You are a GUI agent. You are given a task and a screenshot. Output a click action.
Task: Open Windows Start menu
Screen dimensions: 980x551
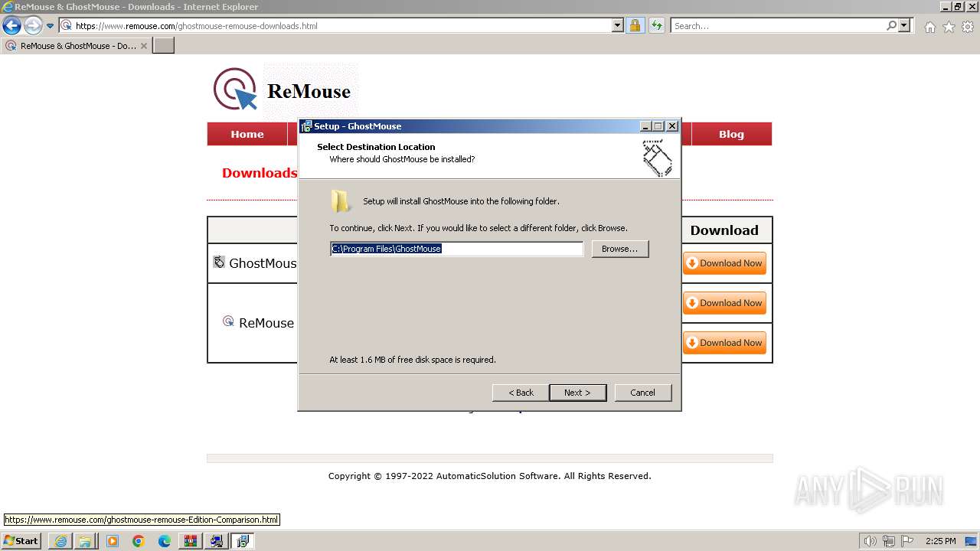pyautogui.click(x=21, y=541)
